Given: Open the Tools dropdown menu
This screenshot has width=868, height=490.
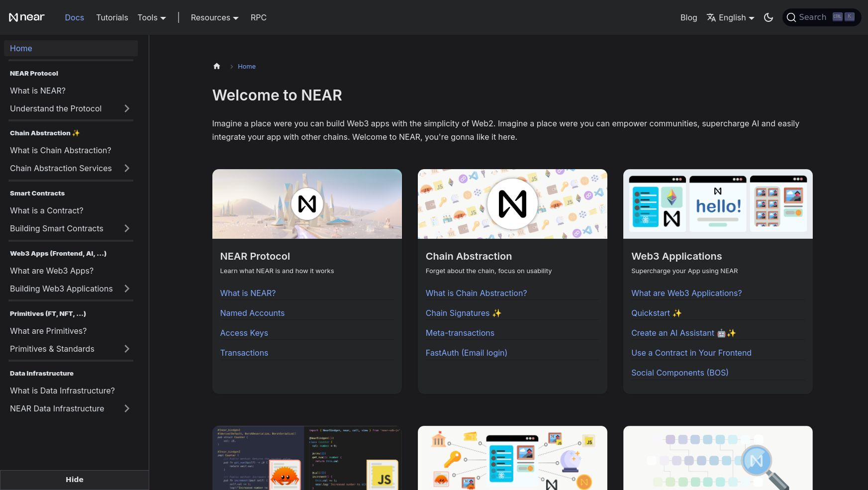Looking at the screenshot, I should [152, 17].
